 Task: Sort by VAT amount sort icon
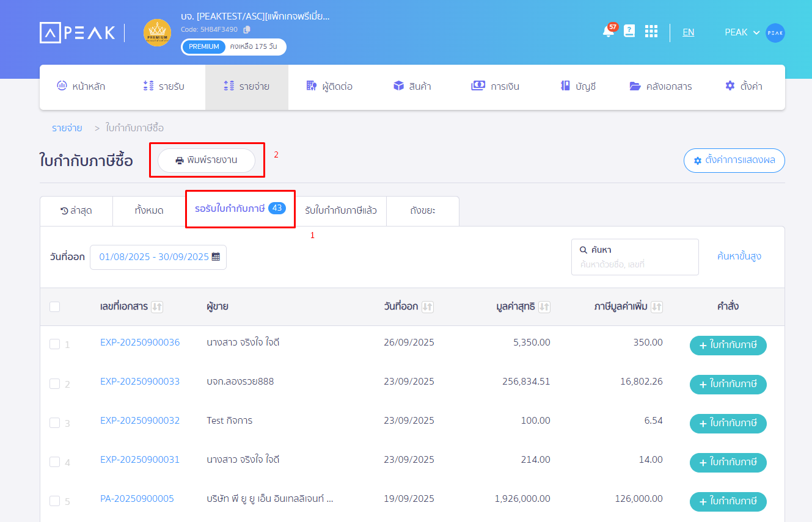(657, 307)
